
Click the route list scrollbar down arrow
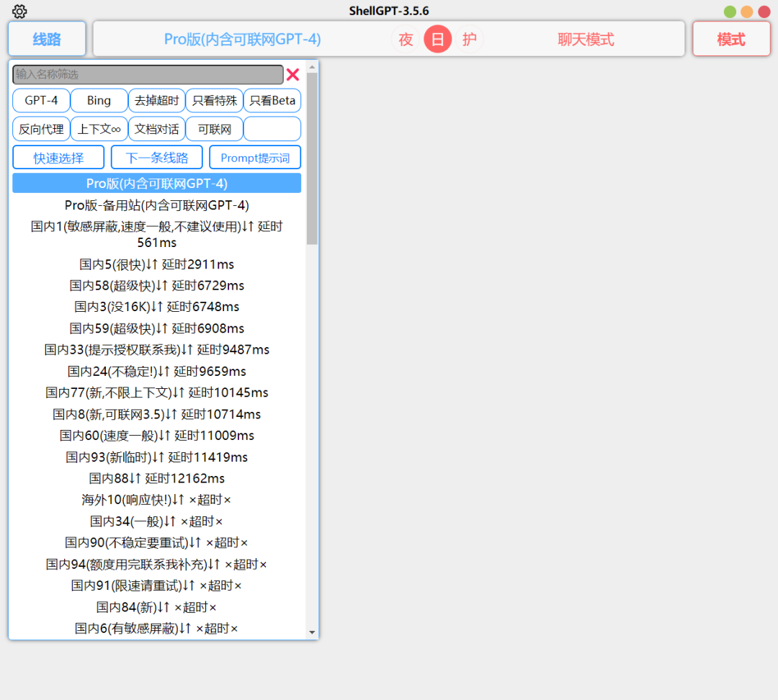[312, 632]
